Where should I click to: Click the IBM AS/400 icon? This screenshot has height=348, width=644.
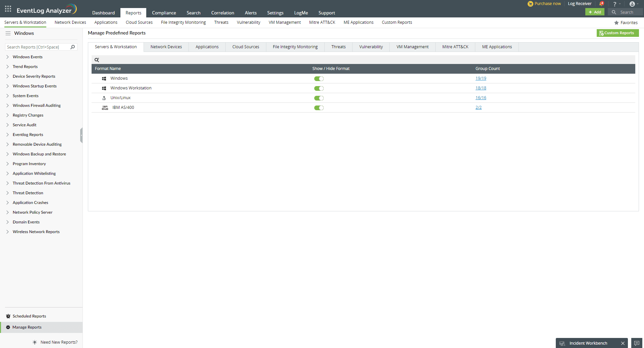105,108
